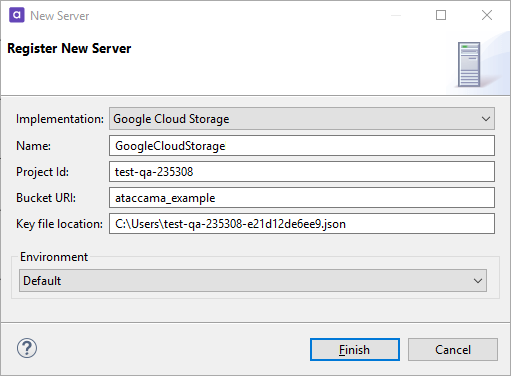Click the Name input field

click(302, 146)
